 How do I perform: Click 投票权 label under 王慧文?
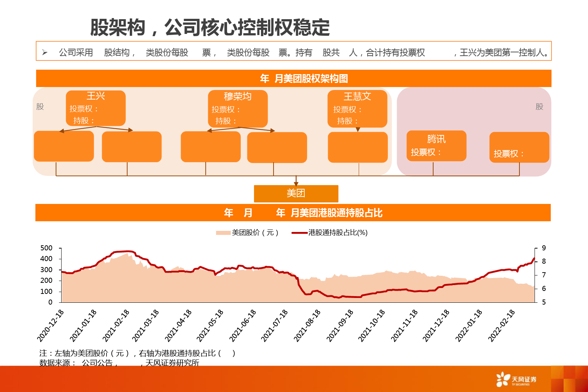click(x=347, y=110)
